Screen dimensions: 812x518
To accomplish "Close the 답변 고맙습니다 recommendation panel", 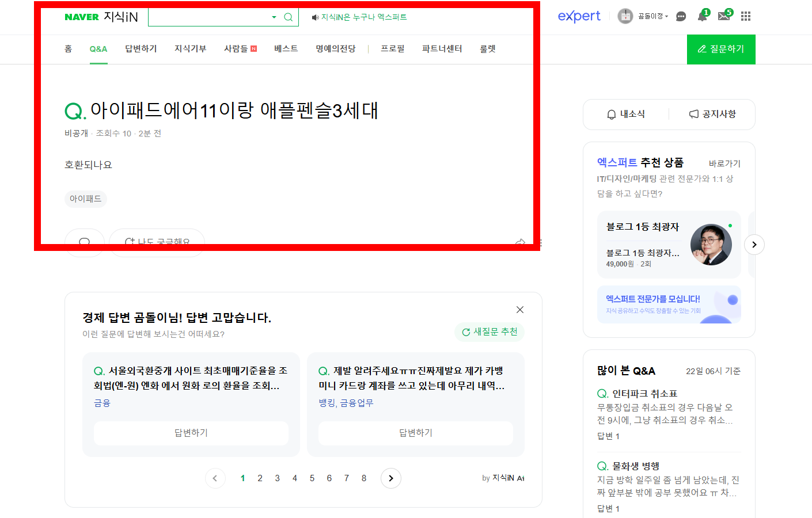I will 520,310.
